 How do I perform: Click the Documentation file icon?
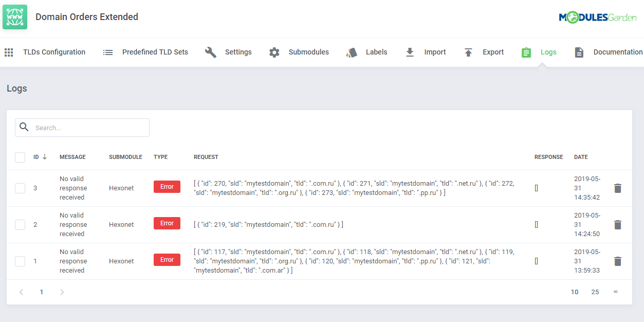(579, 52)
